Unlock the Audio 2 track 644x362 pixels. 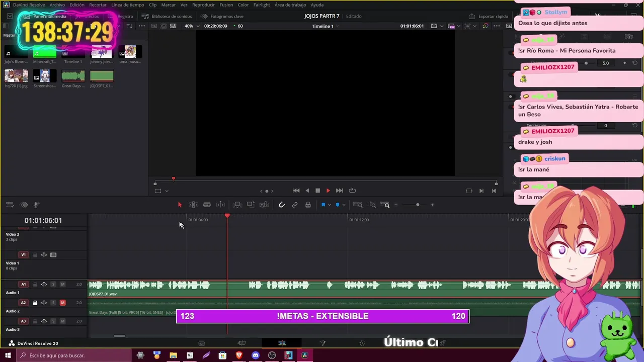[x=35, y=303]
